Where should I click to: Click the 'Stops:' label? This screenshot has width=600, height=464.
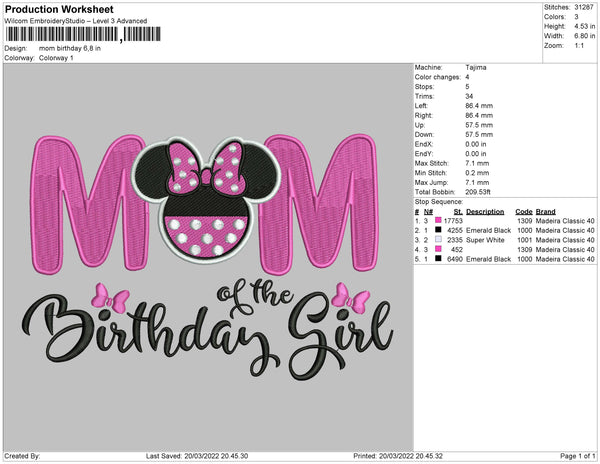tap(424, 86)
